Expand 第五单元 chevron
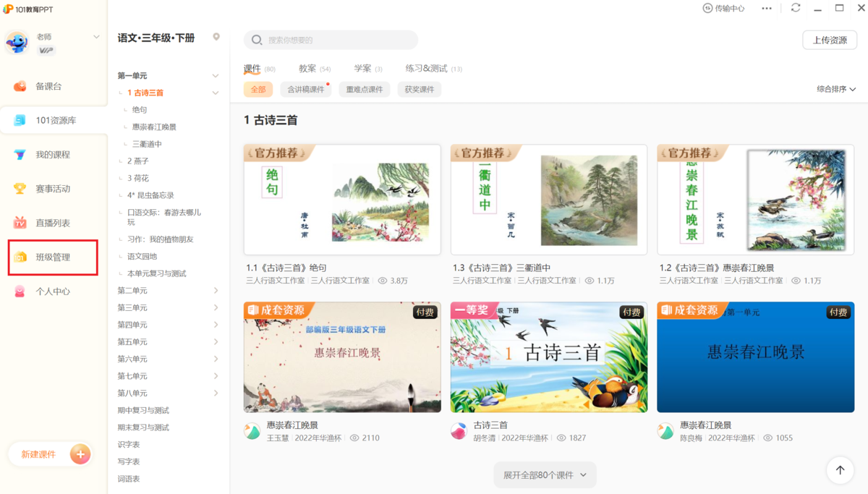868x494 pixels. (x=216, y=341)
